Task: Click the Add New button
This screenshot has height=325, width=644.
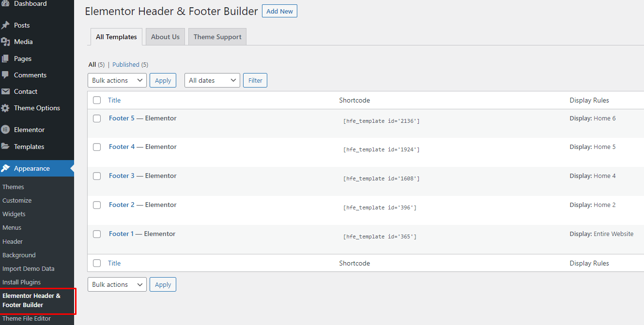Action: [279, 11]
